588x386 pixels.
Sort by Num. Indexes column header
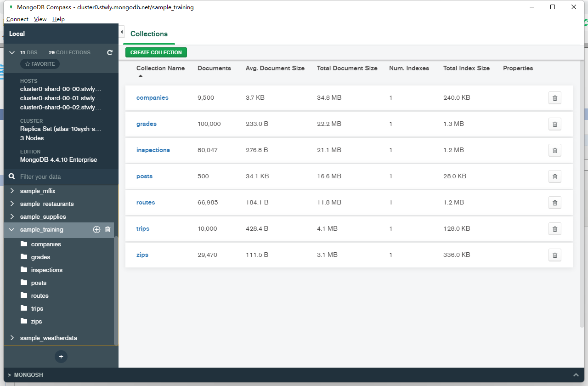409,68
